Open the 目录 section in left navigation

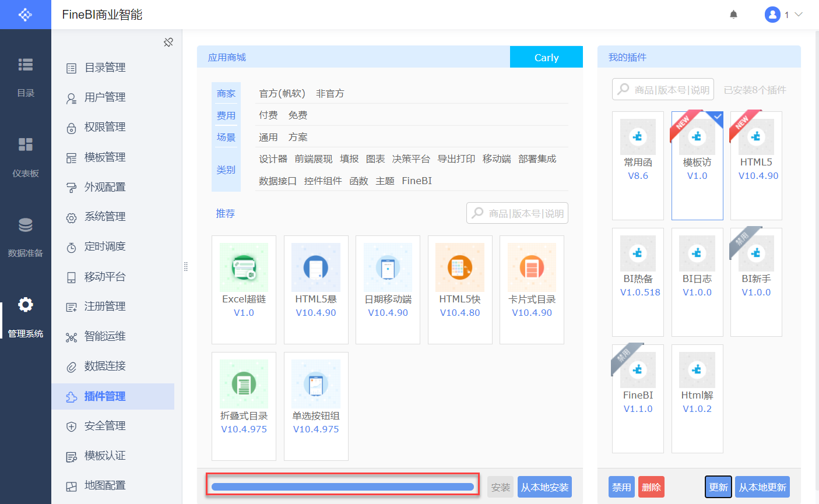[26, 77]
